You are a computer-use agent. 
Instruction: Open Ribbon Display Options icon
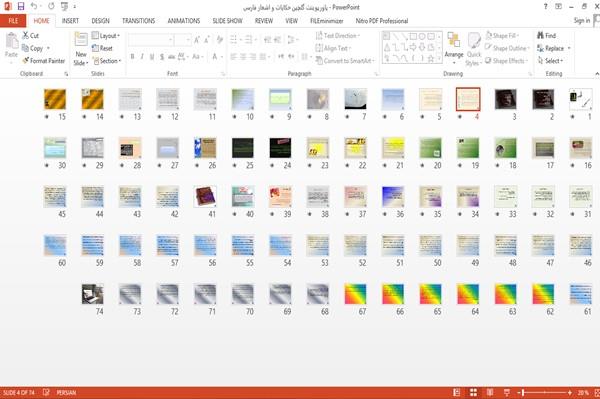coord(558,7)
